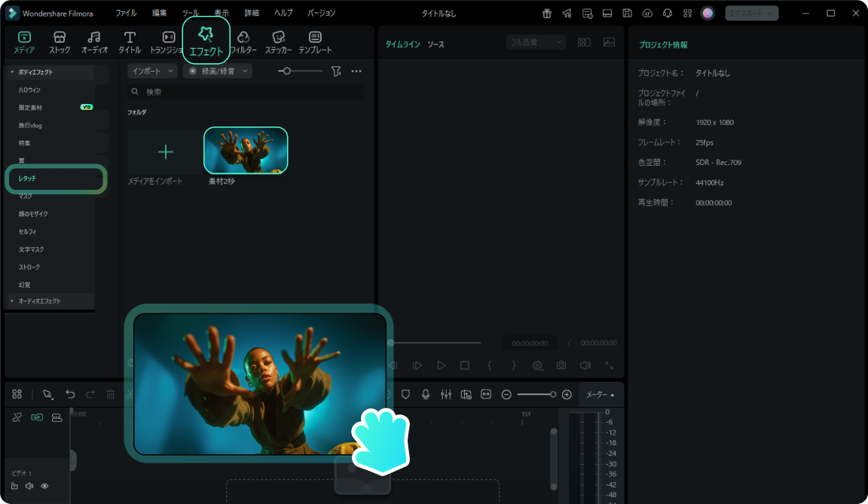The image size is (868, 504).
Task: Mute the ビデオ 1 track audio
Action: 29,486
